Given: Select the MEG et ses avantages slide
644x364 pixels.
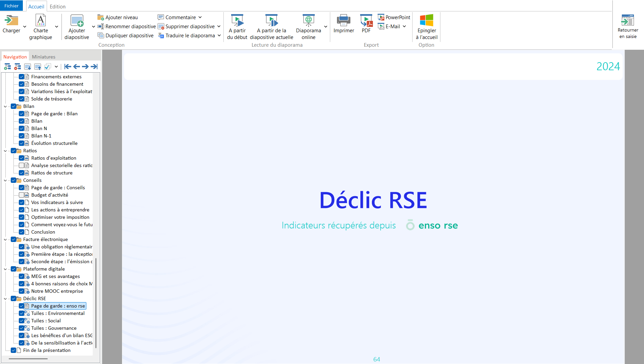Looking at the screenshot, I should tap(55, 276).
